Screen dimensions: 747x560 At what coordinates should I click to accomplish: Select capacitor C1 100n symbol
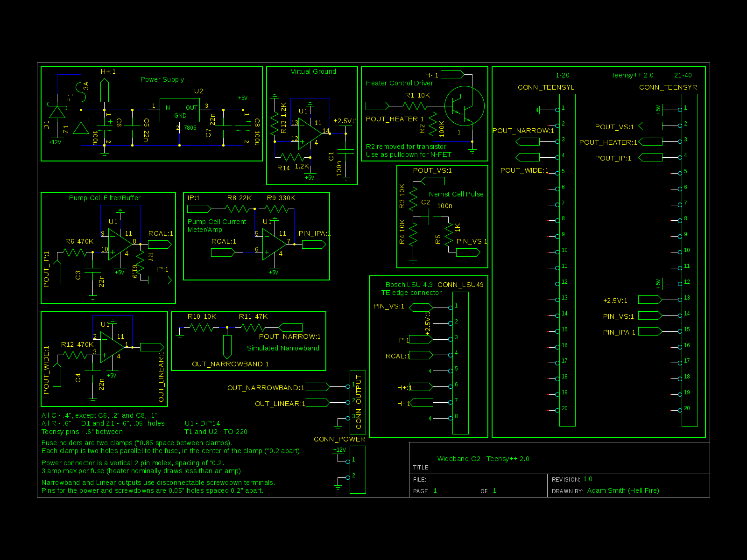[x=345, y=152]
